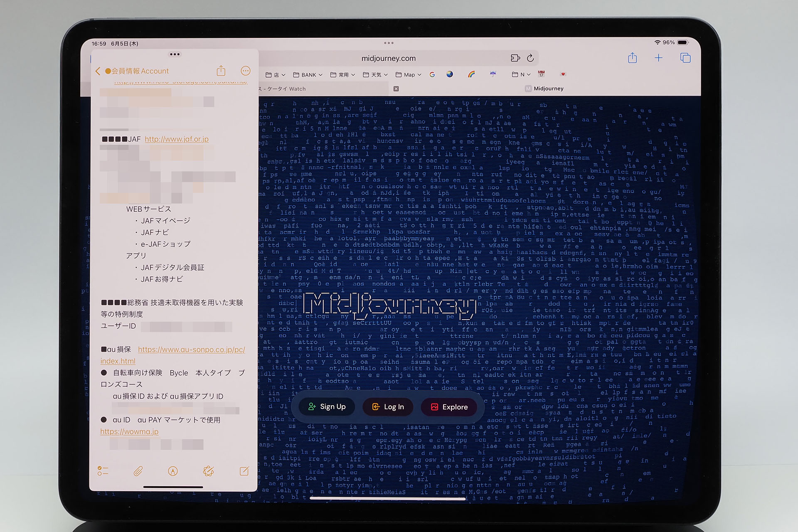Open the globe bookmark icon
The image size is (798, 532).
click(450, 74)
